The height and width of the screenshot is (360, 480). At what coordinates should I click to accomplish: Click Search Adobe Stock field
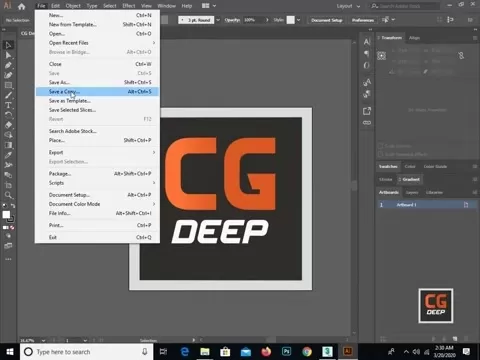tap(405, 6)
